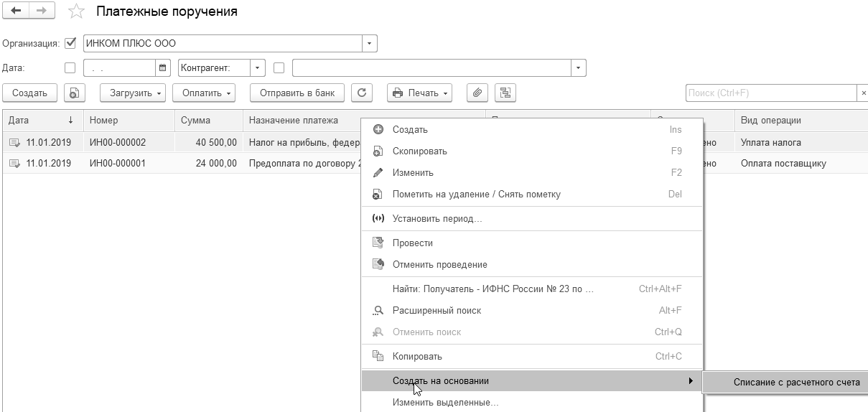Screen dimensions: 868x412
Task: Click the search field Поиск (Ctrl+F)
Action: [771, 93]
